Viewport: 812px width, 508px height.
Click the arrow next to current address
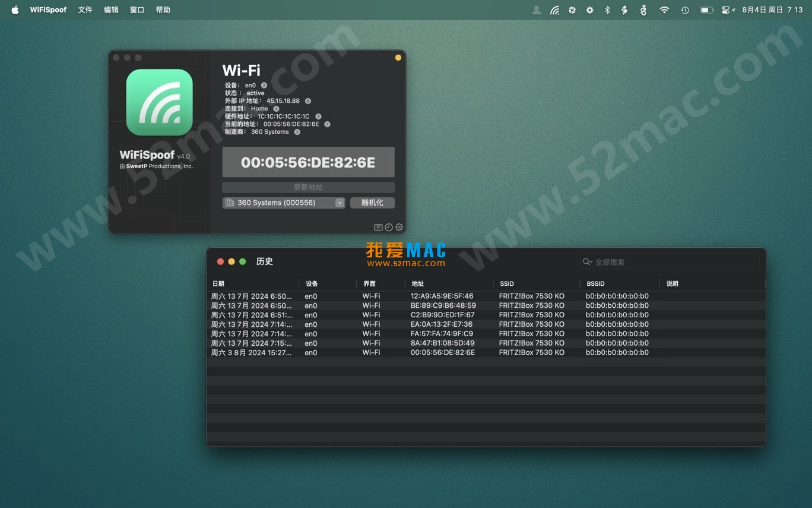(327, 124)
